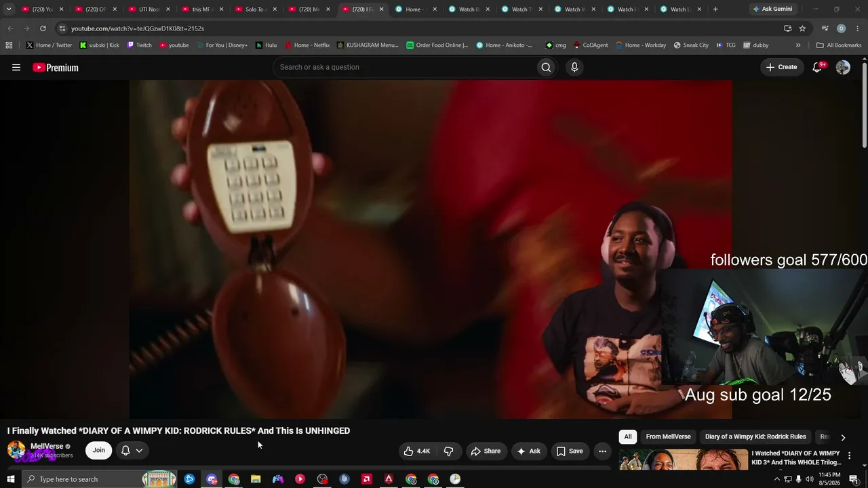This screenshot has width=868, height=488.
Task: Open taskbar volume control
Action: 809,479
